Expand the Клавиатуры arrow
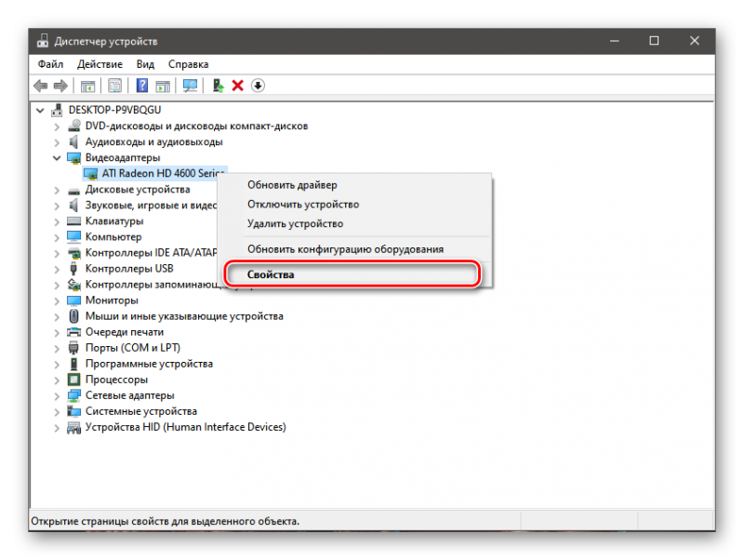This screenshot has height=560, width=744. click(x=57, y=221)
